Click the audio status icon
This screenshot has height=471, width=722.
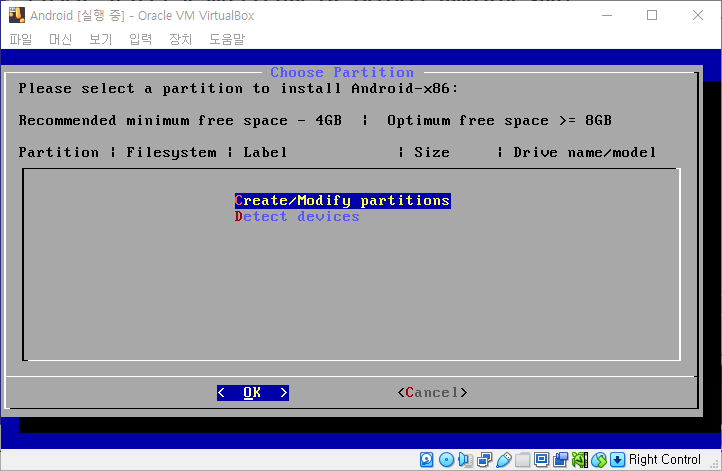[466, 459]
